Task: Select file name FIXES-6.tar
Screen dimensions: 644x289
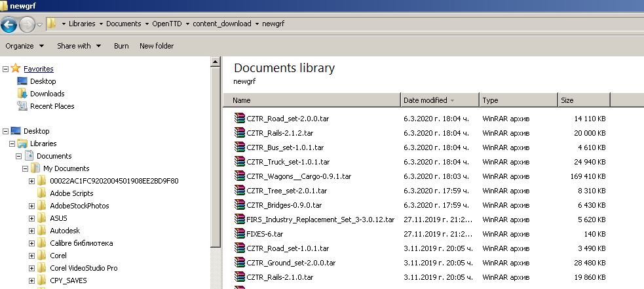Action: point(265,234)
